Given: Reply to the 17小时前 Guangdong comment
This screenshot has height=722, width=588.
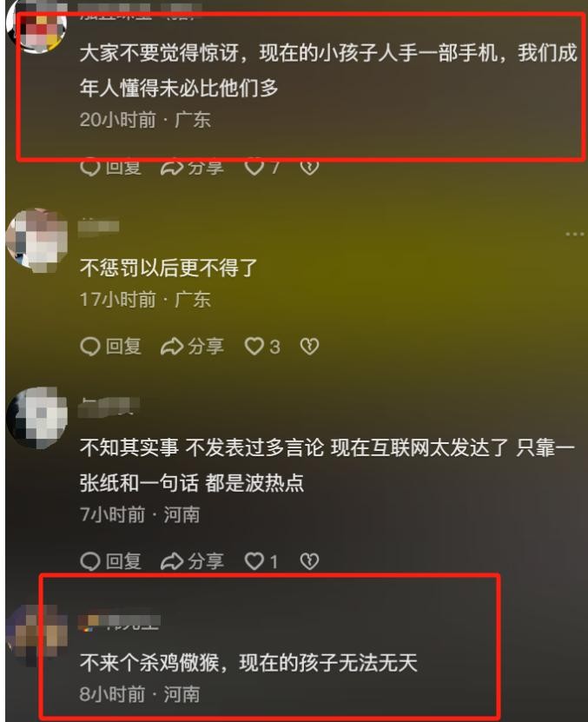Looking at the screenshot, I should (110, 347).
